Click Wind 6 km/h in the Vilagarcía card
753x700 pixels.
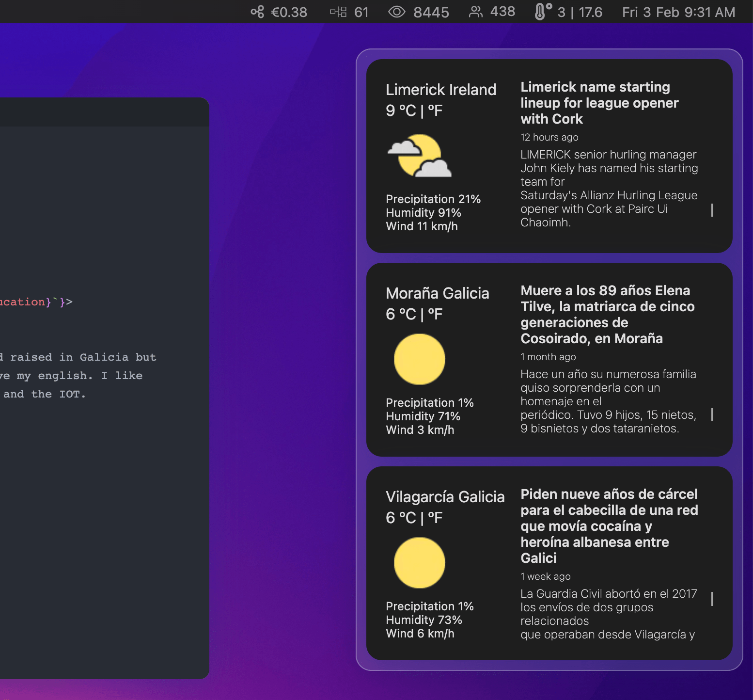click(x=420, y=634)
